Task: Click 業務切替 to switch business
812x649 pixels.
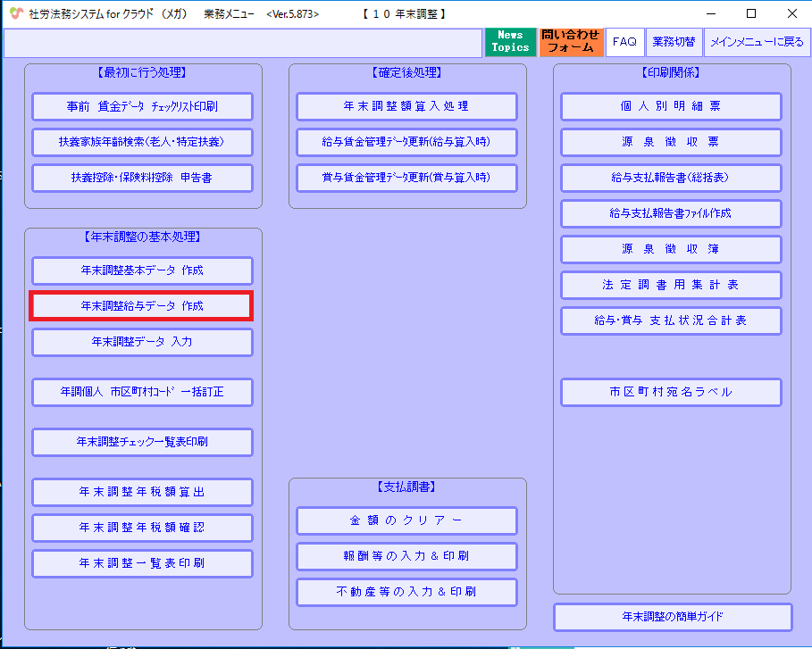Action: pos(674,42)
